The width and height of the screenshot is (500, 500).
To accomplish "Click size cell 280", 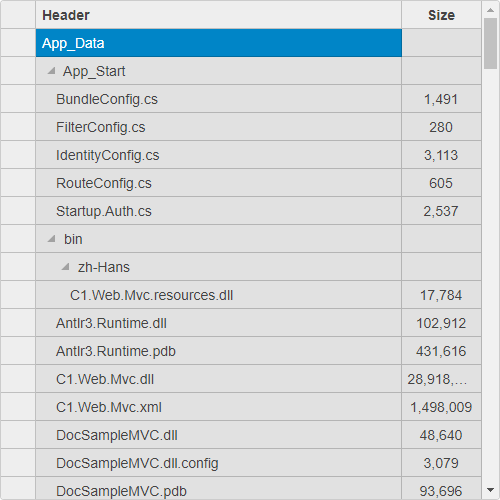I will [441, 127].
